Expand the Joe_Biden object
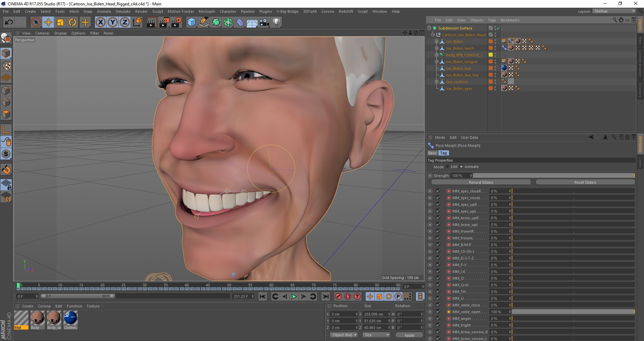This screenshot has height=341, width=644. point(437,42)
